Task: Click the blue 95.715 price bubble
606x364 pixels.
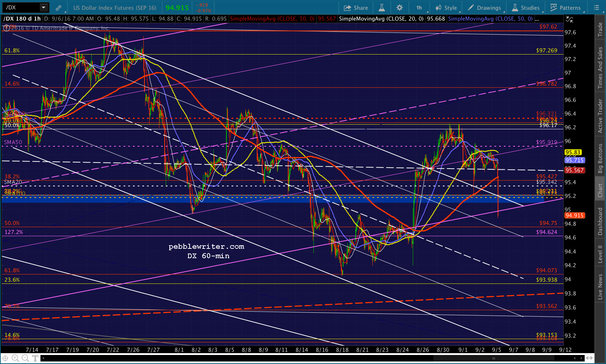Action: pos(575,160)
